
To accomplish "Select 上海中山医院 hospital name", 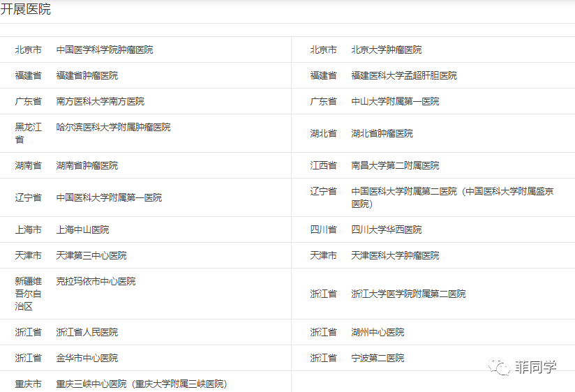I will pyautogui.click(x=82, y=229).
